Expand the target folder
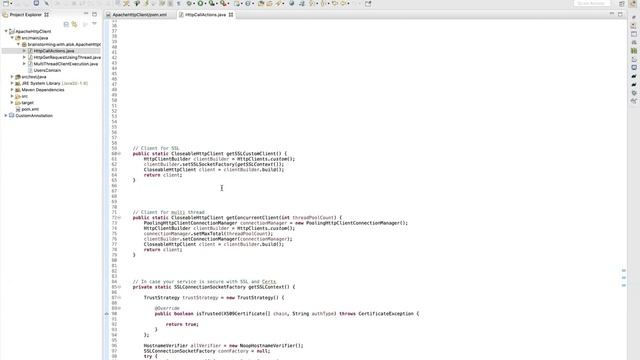This screenshot has height=360, width=640. [12, 103]
